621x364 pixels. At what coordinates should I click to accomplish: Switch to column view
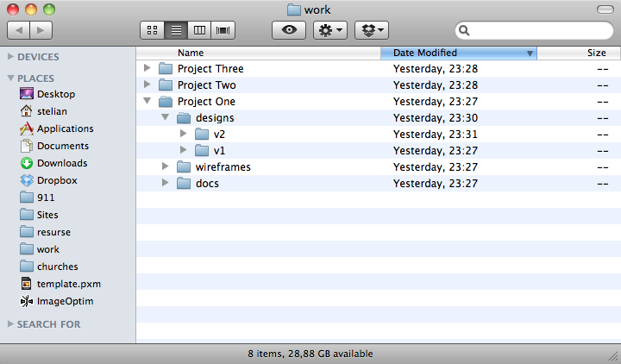click(199, 30)
